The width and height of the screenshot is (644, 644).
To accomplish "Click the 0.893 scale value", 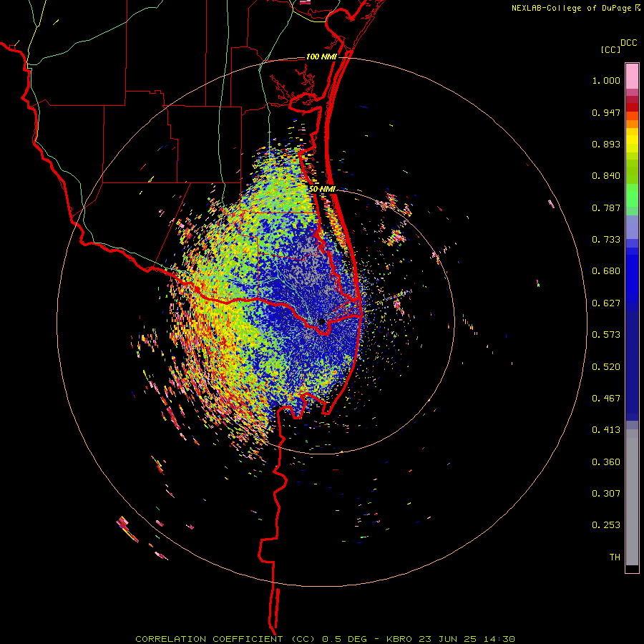I will (x=606, y=144).
